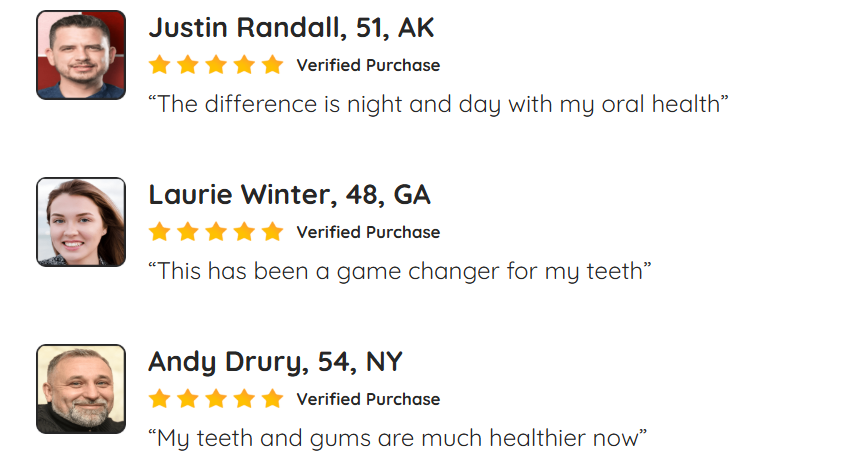Click third star in Justin Randall's rating
This screenshot has width=852, height=476.
215,66
